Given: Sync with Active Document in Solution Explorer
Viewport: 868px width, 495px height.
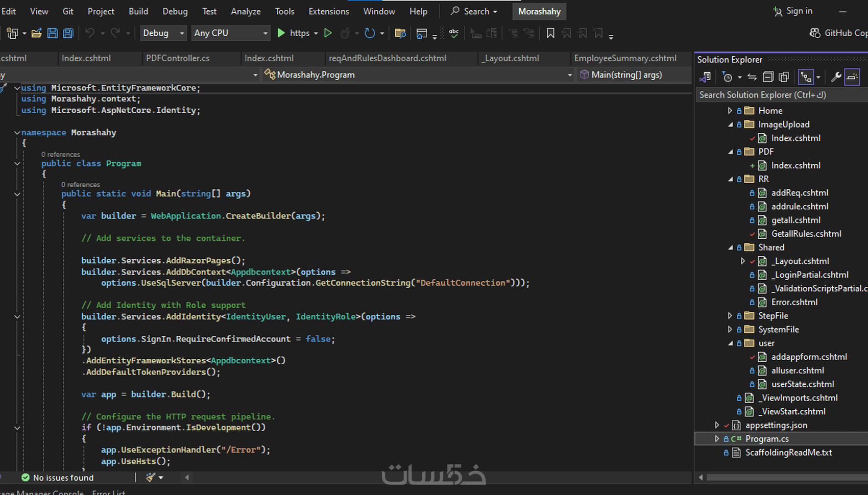Looking at the screenshot, I should coord(752,77).
